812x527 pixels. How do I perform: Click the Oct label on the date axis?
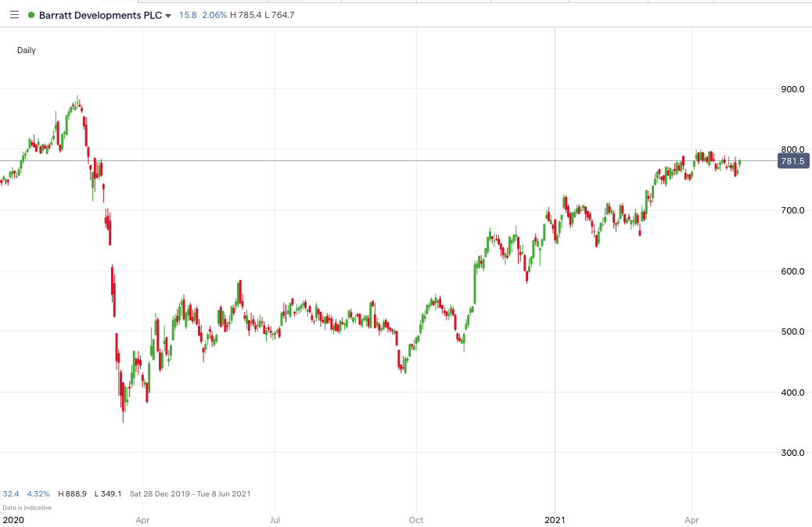(x=415, y=519)
